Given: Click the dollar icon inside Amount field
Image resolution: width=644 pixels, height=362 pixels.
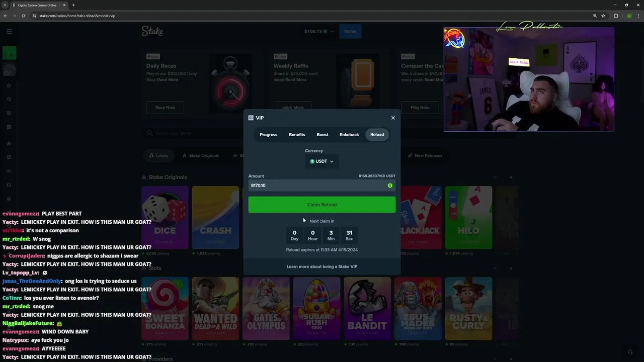Looking at the screenshot, I should [x=390, y=186].
